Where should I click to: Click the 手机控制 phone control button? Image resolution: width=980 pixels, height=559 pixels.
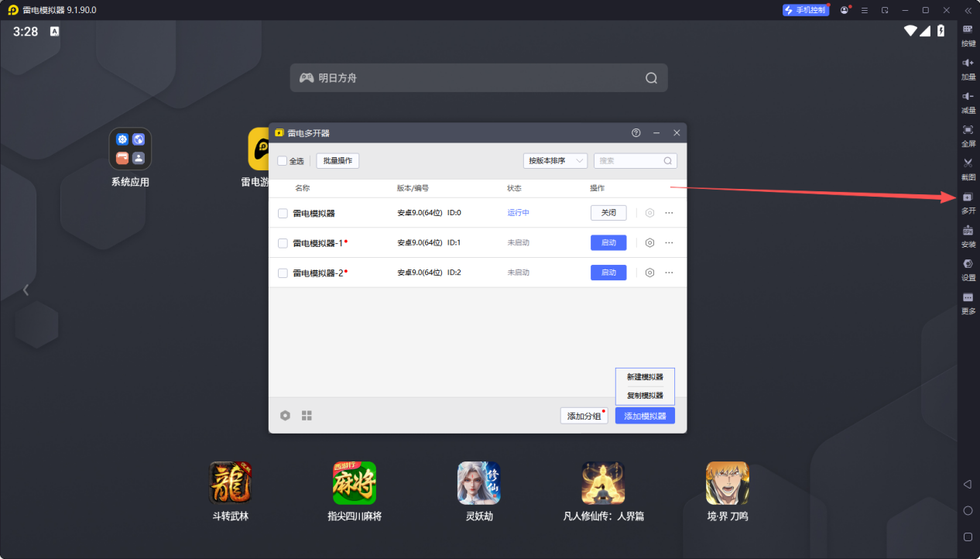click(x=806, y=10)
